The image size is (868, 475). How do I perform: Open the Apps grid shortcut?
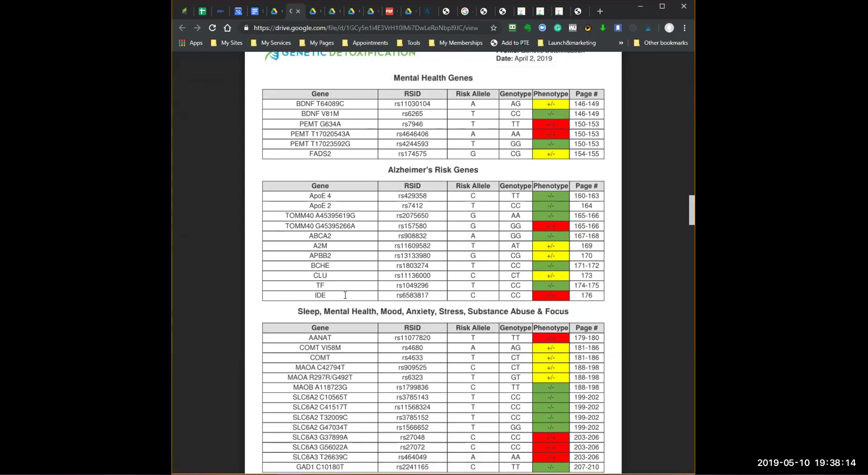[x=191, y=43]
